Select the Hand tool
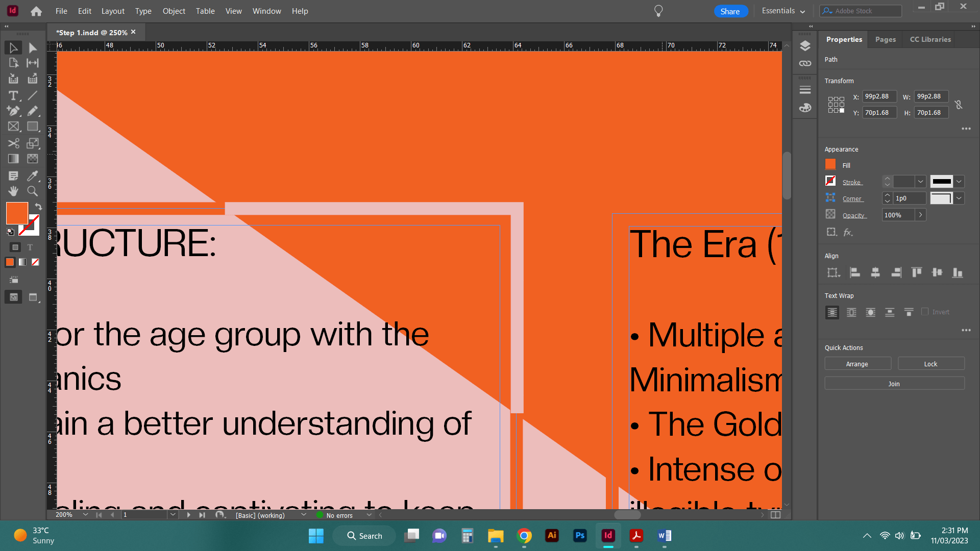 pyautogui.click(x=13, y=191)
